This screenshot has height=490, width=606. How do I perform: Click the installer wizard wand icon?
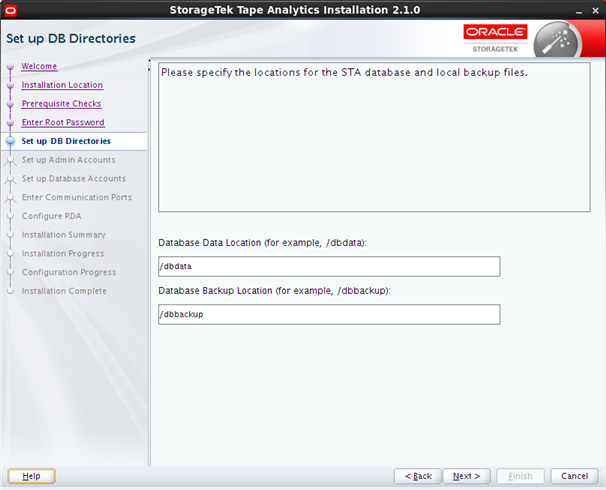556,41
